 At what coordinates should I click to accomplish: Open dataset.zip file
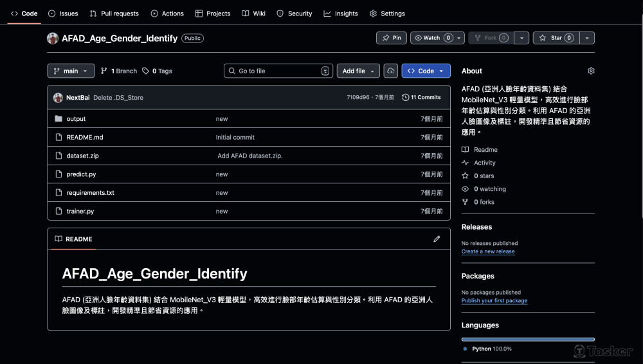pos(82,156)
